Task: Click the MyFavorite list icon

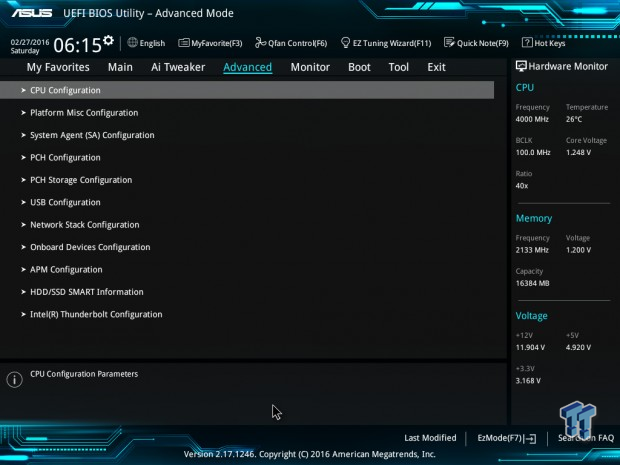Action: (183, 43)
